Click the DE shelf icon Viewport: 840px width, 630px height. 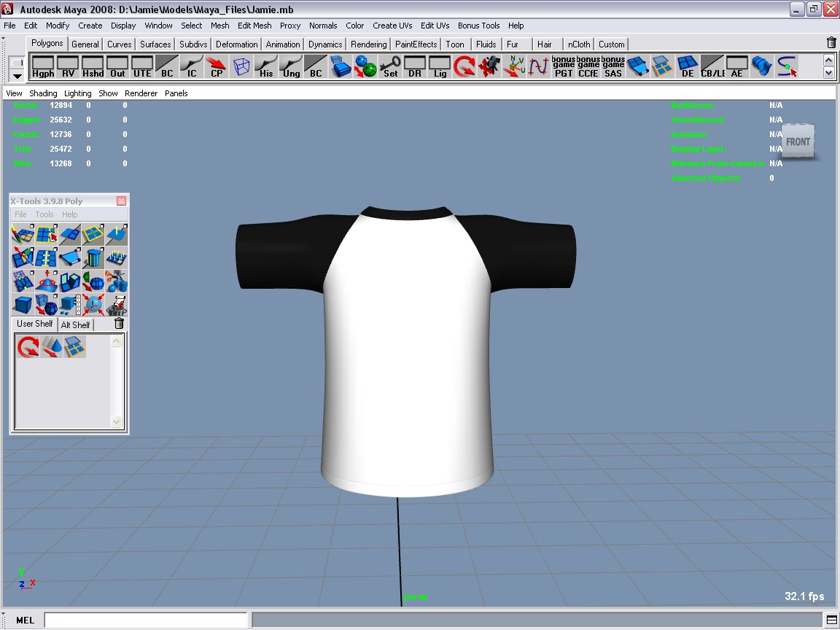[688, 67]
